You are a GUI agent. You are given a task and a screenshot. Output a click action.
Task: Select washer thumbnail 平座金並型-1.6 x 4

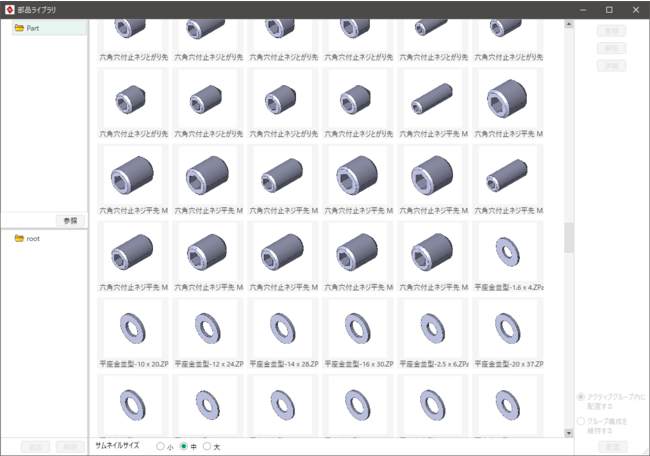(508, 256)
